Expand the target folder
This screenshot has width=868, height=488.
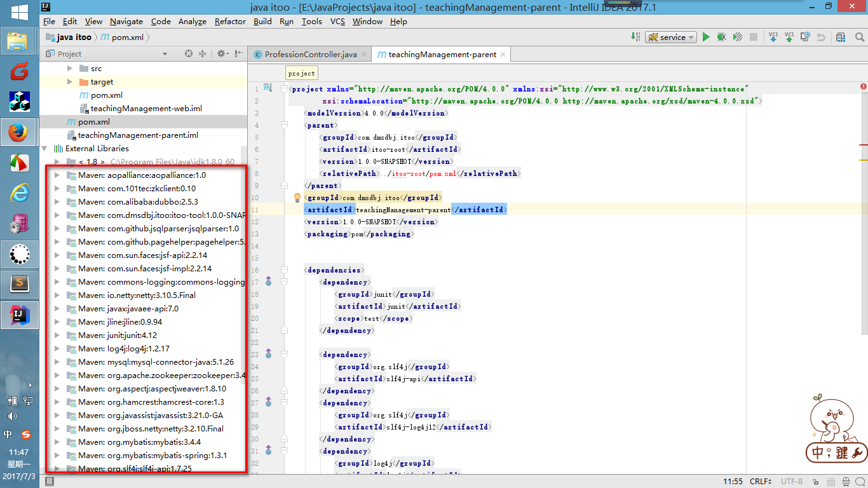pos(70,81)
